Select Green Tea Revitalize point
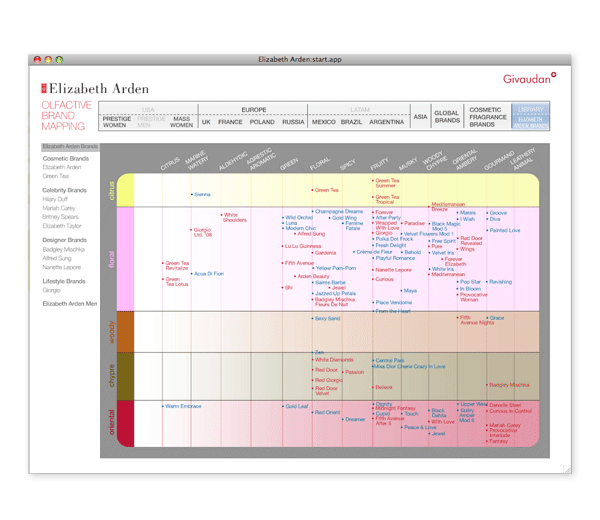 tap(176, 266)
